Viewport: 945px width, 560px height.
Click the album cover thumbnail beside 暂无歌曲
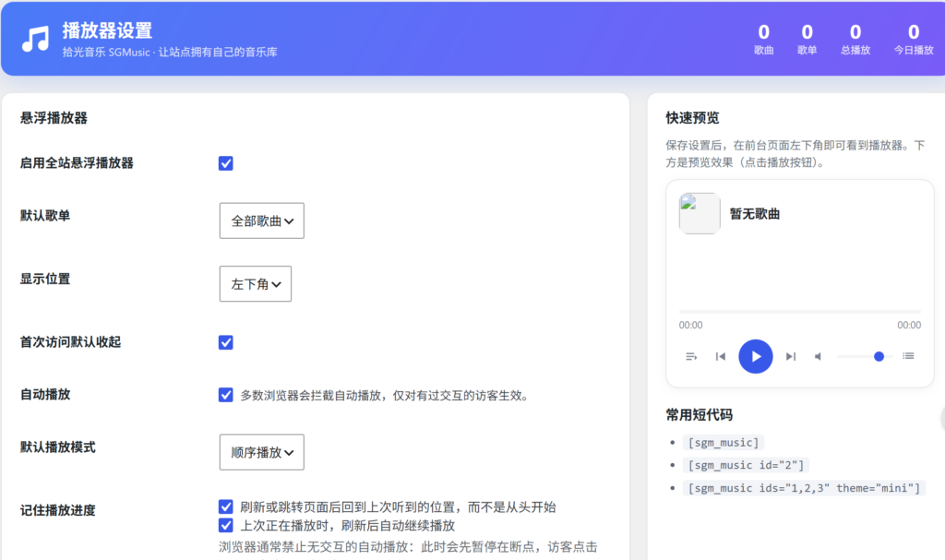[x=700, y=213]
